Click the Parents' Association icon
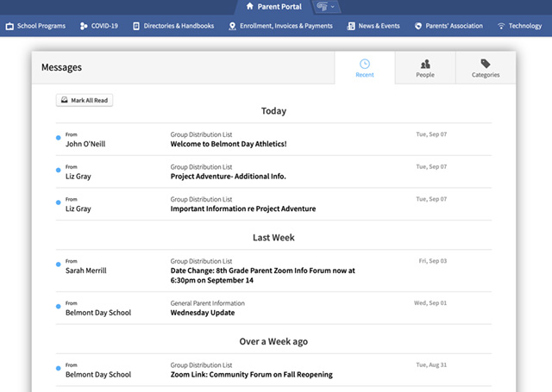552x392 pixels. click(418, 27)
